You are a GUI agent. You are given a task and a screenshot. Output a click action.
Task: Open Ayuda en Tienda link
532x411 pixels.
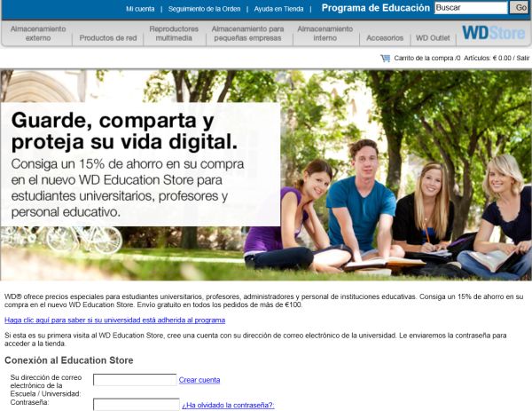279,9
